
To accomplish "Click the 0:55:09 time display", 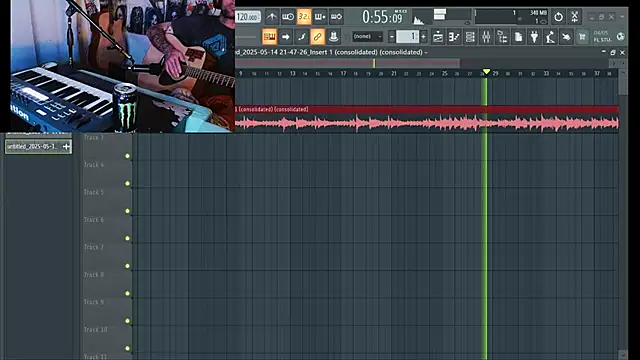I will pyautogui.click(x=382, y=17).
